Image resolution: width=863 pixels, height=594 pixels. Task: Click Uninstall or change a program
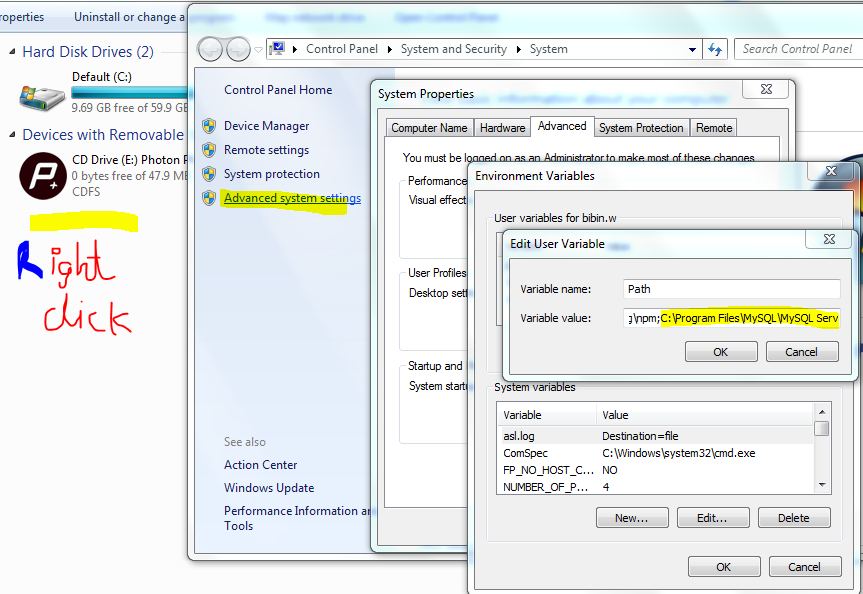pyautogui.click(x=130, y=17)
